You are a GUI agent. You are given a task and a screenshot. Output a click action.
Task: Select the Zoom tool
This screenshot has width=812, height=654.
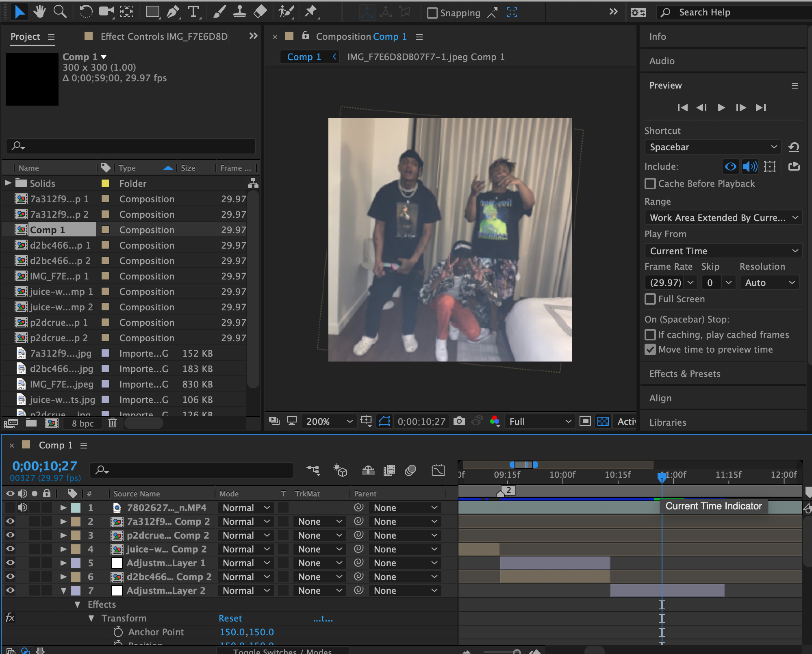coord(60,12)
